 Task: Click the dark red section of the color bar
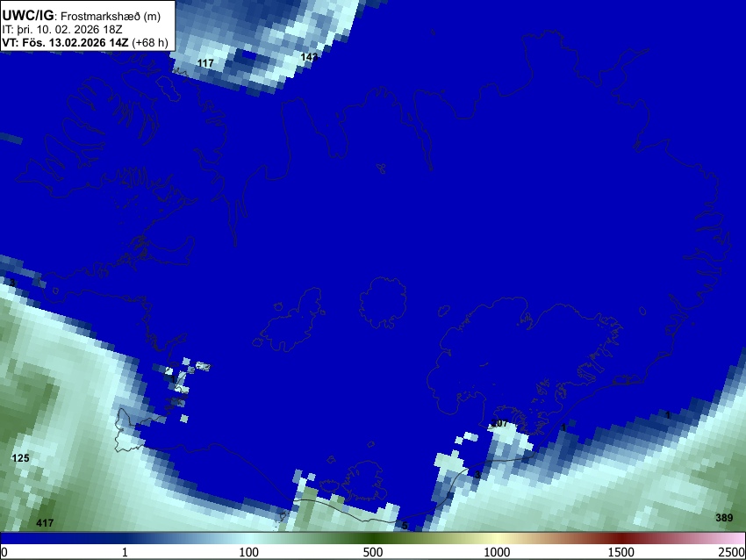(620, 539)
